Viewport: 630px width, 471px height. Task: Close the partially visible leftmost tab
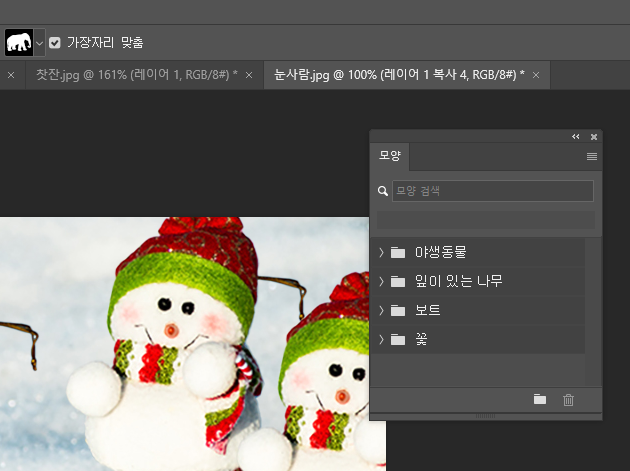pos(11,75)
